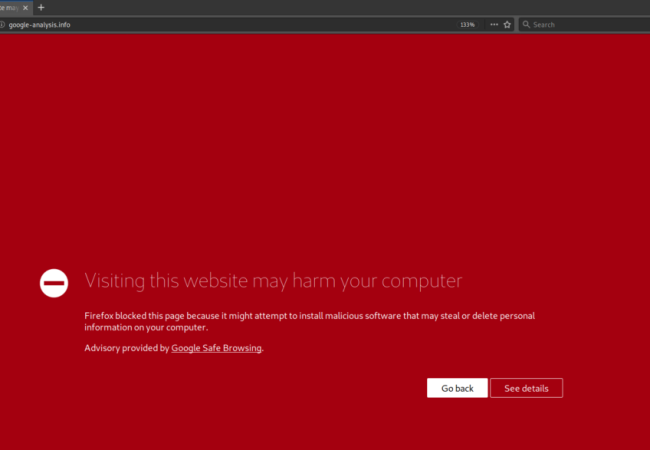Click the Search input field
Screen dimensions: 650x450
(585, 25)
